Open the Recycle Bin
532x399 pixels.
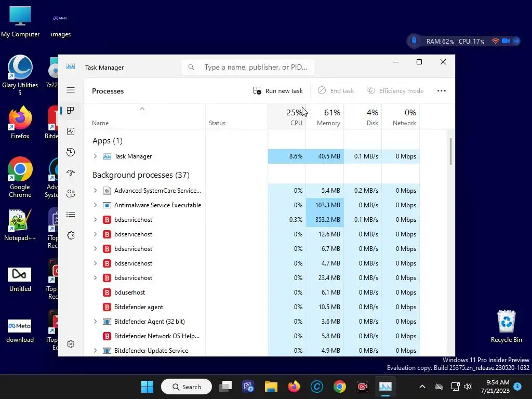click(506, 326)
